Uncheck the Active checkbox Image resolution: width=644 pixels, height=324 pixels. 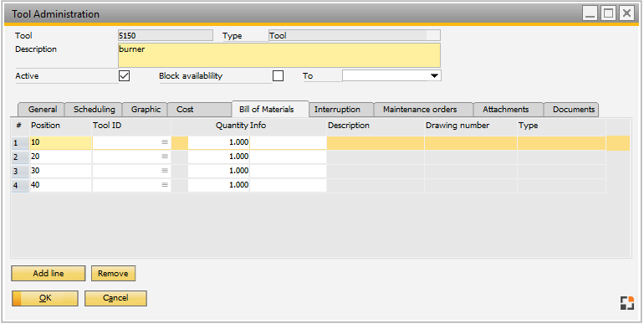pos(124,76)
